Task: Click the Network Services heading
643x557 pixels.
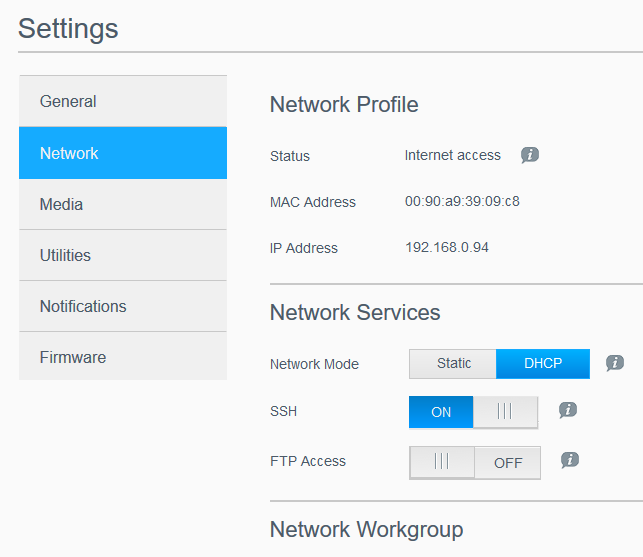Action: pyautogui.click(x=355, y=312)
